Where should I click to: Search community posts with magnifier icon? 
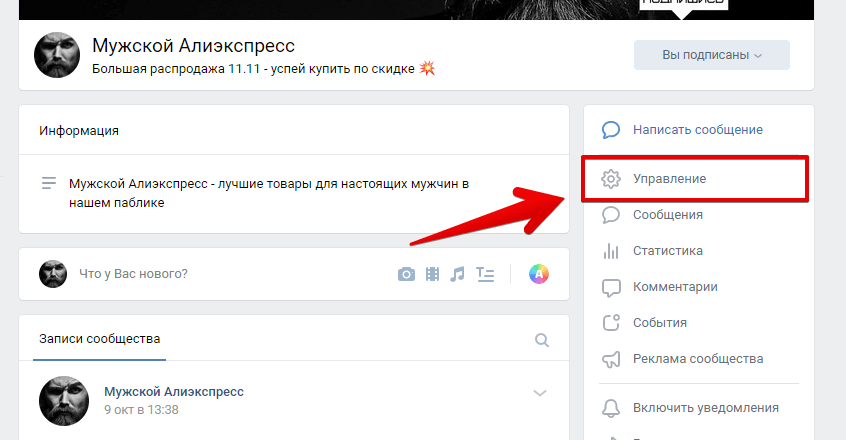542,340
